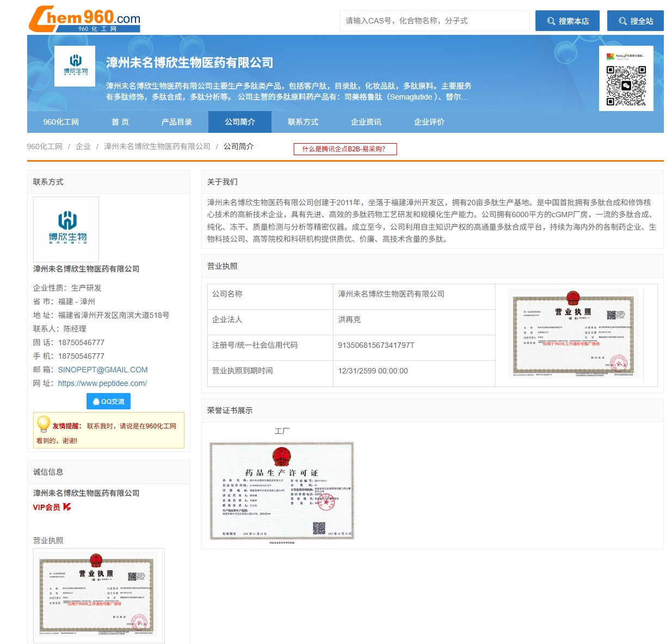The image size is (672, 644).
Task: Click the company name under 诚信信息
Action: pyautogui.click(x=86, y=493)
